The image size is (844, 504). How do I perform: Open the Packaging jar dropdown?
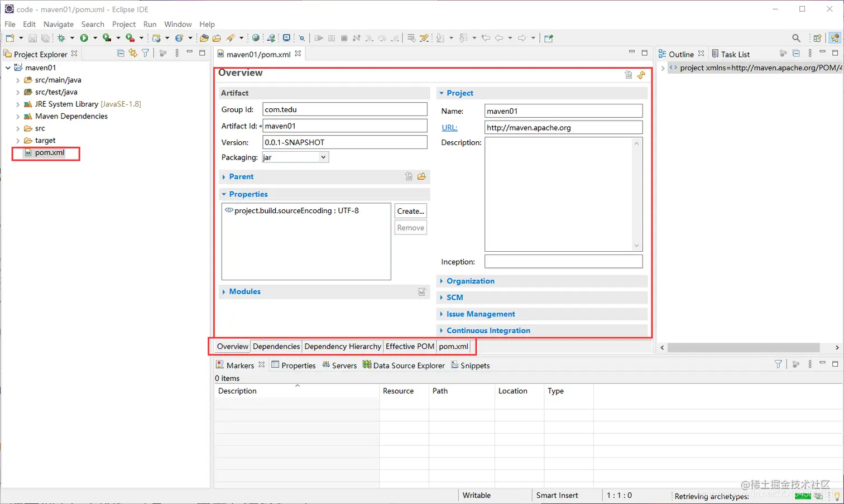pos(323,157)
